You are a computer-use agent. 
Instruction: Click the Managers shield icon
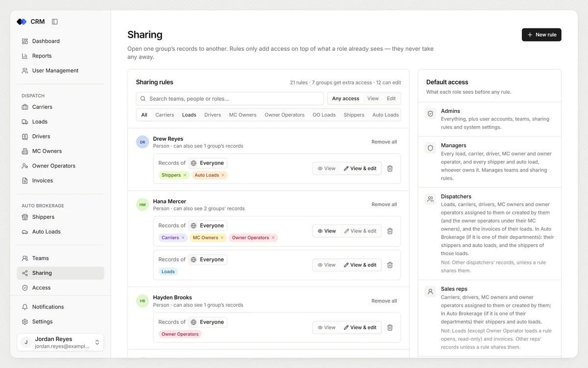430,148
